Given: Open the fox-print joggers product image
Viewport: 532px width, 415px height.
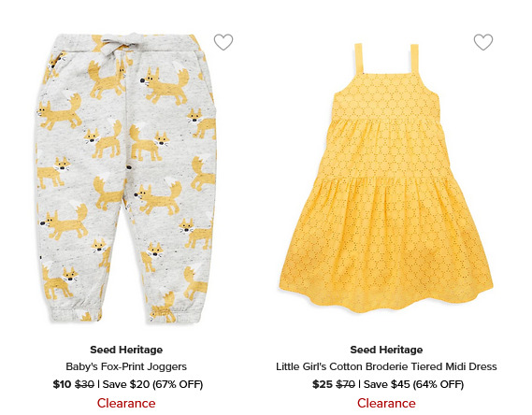Looking at the screenshot, I should [x=126, y=178].
